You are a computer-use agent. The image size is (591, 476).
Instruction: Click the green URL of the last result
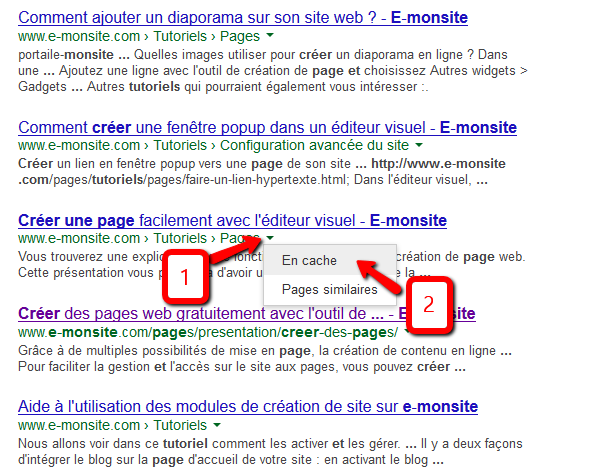tap(112, 425)
